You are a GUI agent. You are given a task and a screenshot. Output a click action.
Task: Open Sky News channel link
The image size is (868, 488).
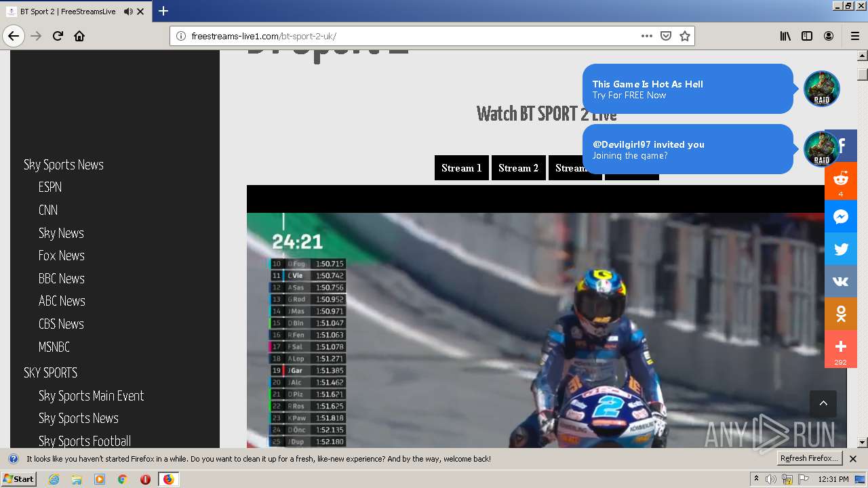pos(61,233)
